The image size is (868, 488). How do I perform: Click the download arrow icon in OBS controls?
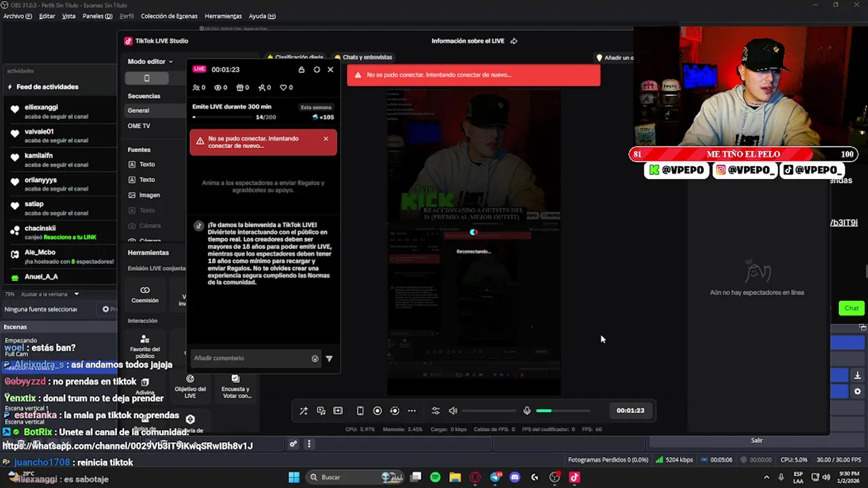click(x=857, y=375)
